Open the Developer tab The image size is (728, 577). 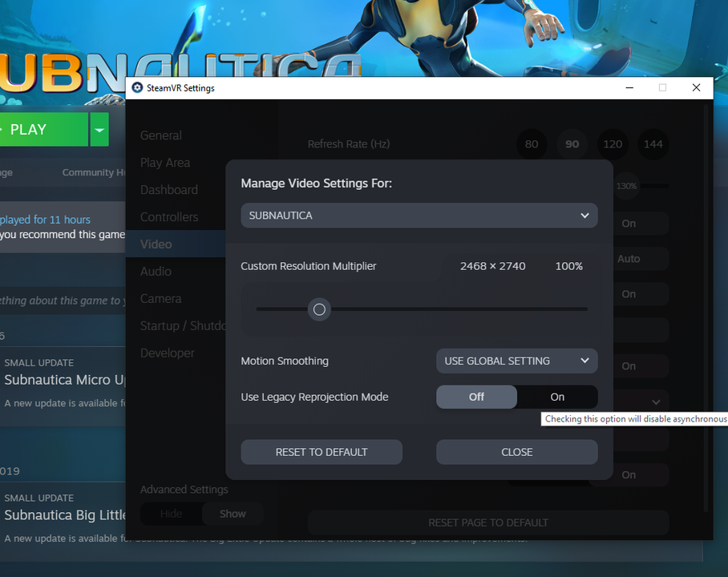[x=167, y=353]
